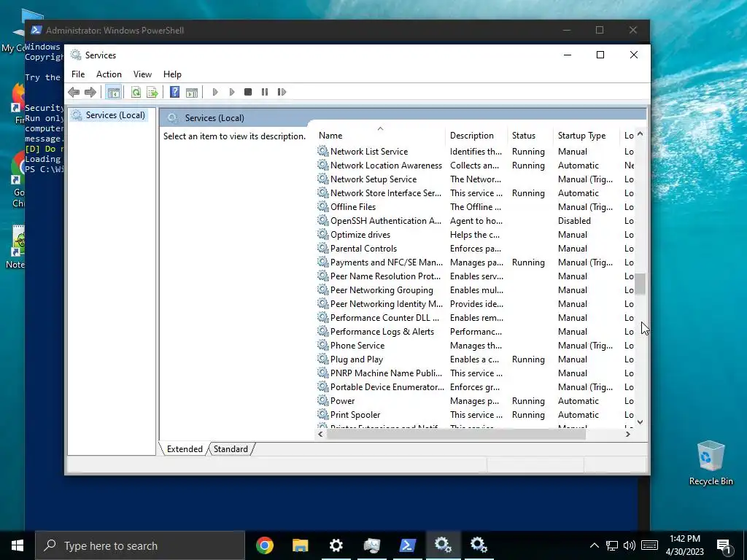Viewport: 747px width, 560px height.
Task: Select Peer Name Resolution Protocol row
Action: pyautogui.click(x=475, y=276)
